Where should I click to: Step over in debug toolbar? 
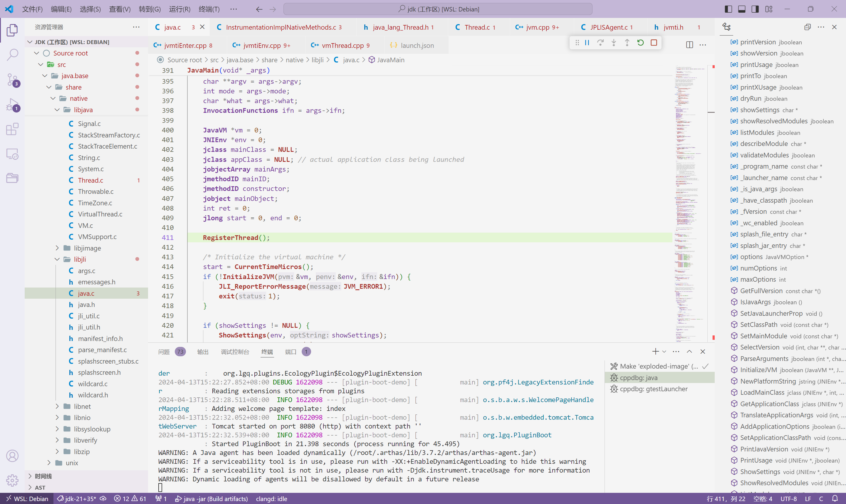[600, 43]
